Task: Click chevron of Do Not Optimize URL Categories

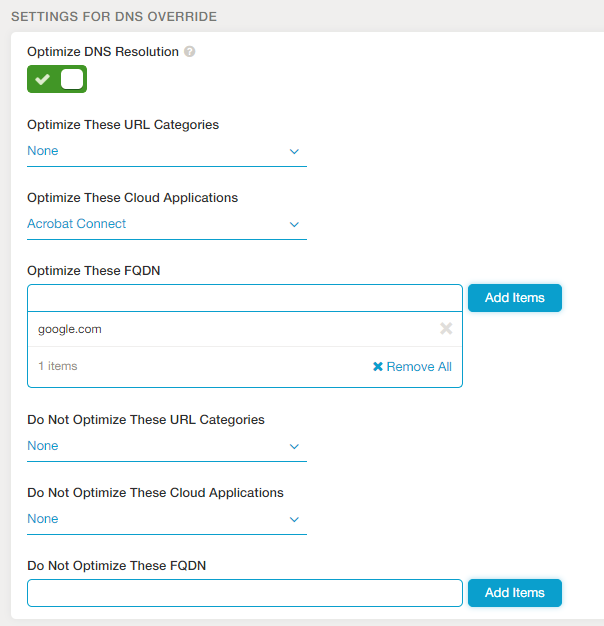Action: (294, 446)
